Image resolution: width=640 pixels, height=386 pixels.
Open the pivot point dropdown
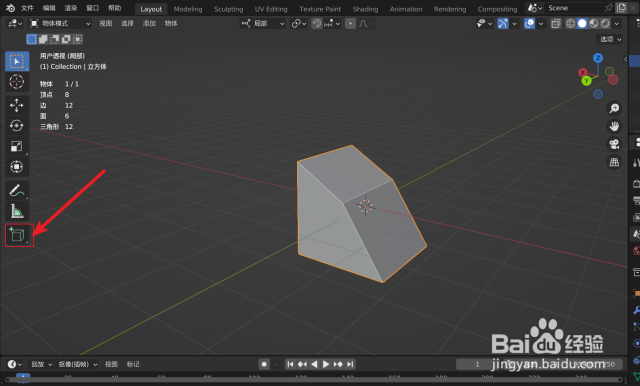click(299, 24)
